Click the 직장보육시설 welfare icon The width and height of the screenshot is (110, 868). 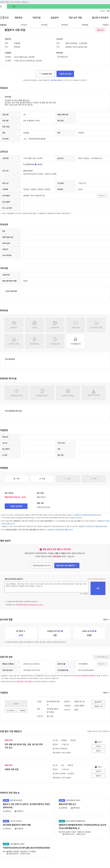[x=55, y=341]
